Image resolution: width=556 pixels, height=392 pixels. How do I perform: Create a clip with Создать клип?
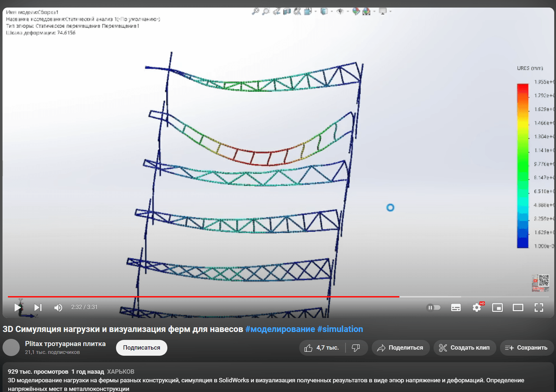point(464,348)
